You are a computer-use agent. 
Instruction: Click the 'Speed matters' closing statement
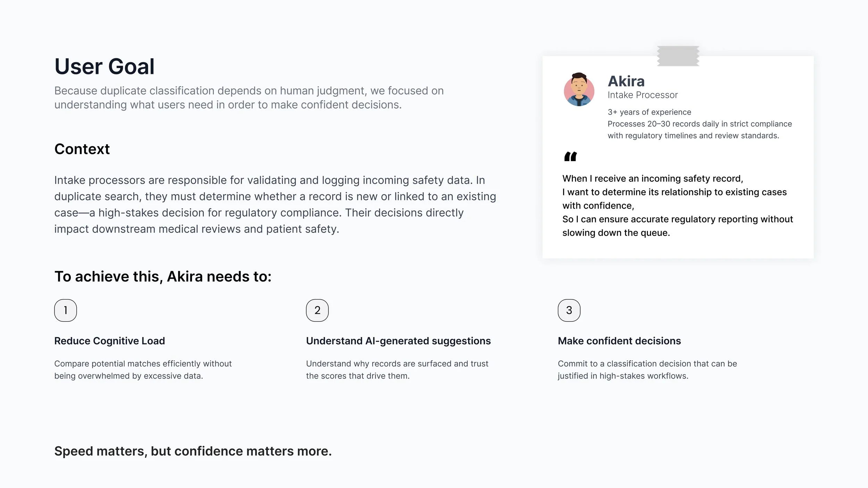click(193, 451)
